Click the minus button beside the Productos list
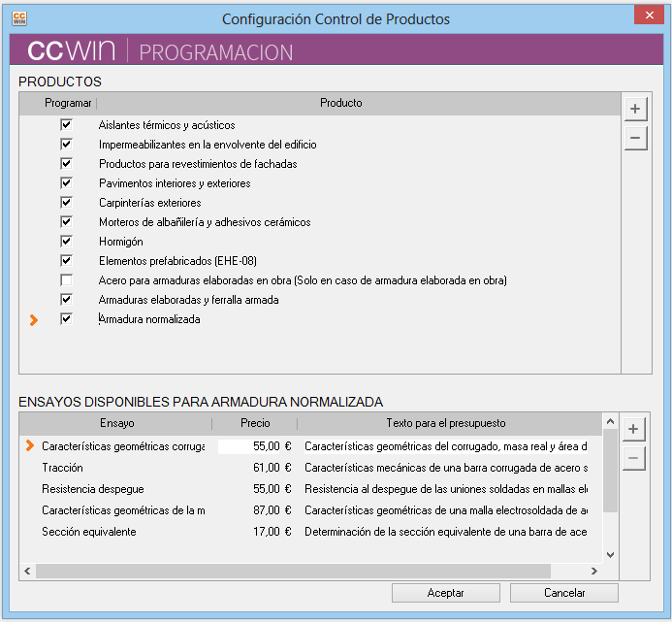The width and height of the screenshot is (672, 622). [x=635, y=139]
